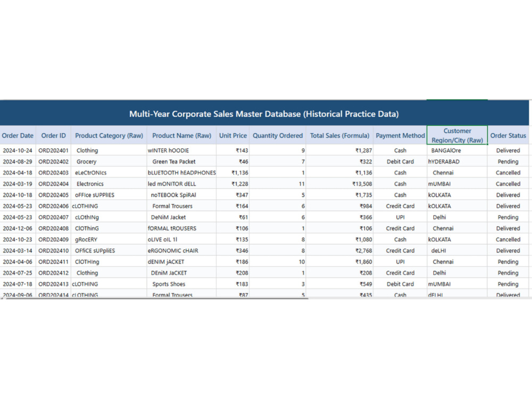Select order ID cell ORD202405

pos(53,195)
